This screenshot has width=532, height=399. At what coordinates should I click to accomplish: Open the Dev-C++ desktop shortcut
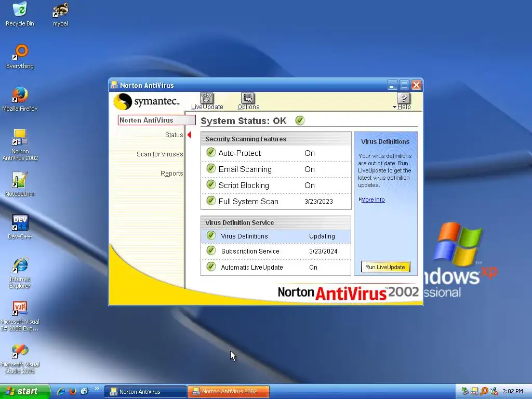[x=20, y=227]
